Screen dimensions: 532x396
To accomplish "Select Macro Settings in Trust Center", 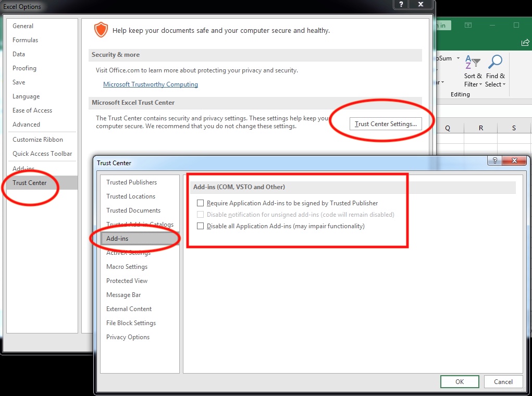I will tap(127, 267).
